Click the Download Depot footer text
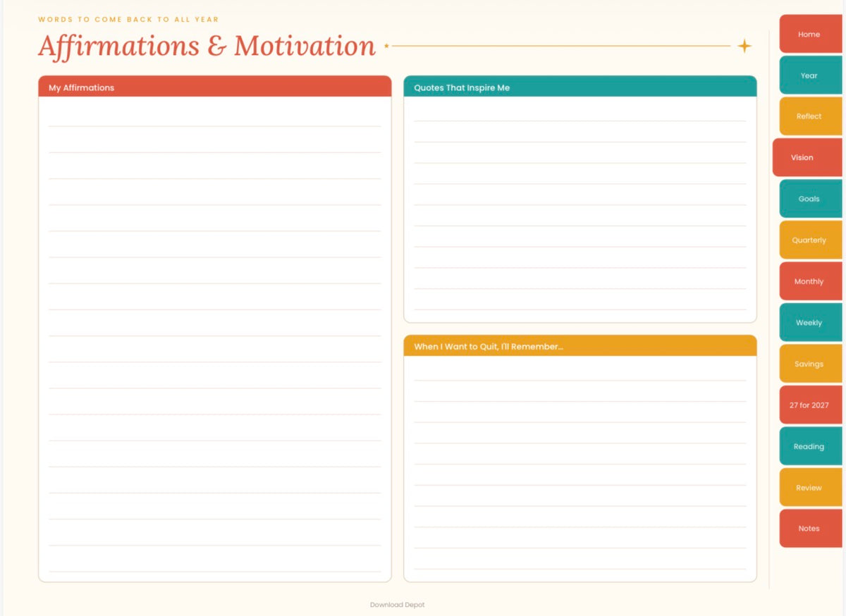This screenshot has width=846, height=616. [x=397, y=605]
